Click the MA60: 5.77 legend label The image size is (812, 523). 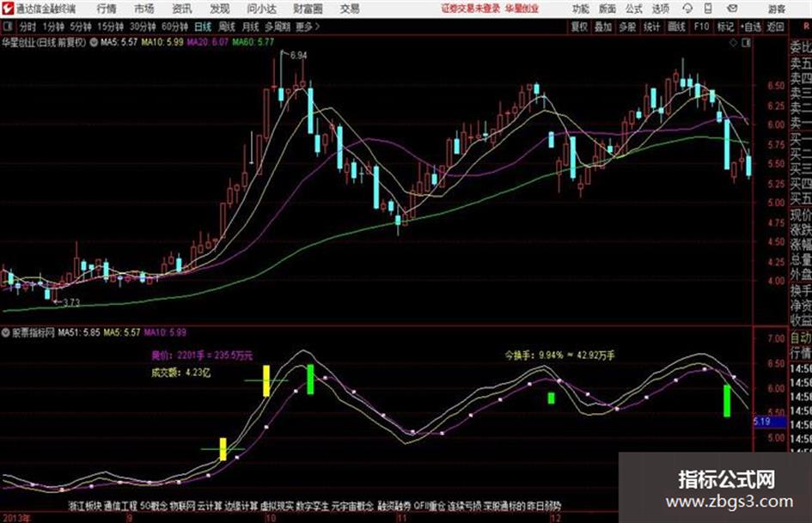click(x=253, y=42)
